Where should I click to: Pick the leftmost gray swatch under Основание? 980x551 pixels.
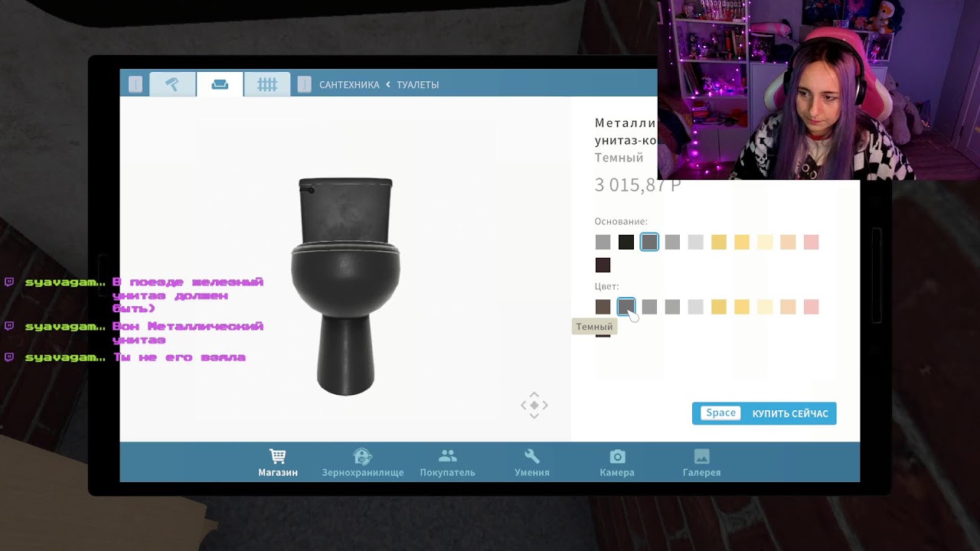tap(603, 243)
